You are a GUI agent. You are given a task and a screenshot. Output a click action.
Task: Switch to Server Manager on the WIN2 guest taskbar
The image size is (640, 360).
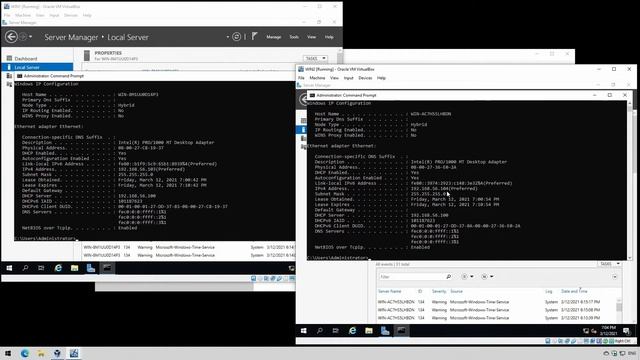tap(385, 331)
